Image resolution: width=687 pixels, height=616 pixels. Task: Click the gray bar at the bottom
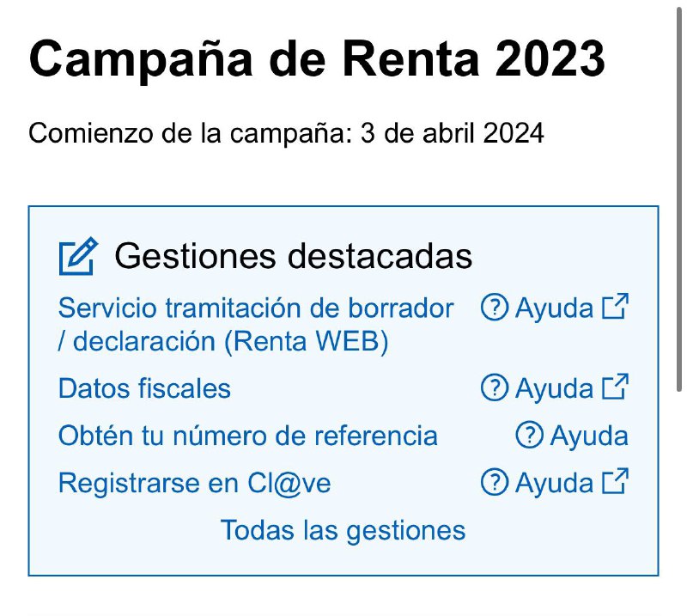343,612
